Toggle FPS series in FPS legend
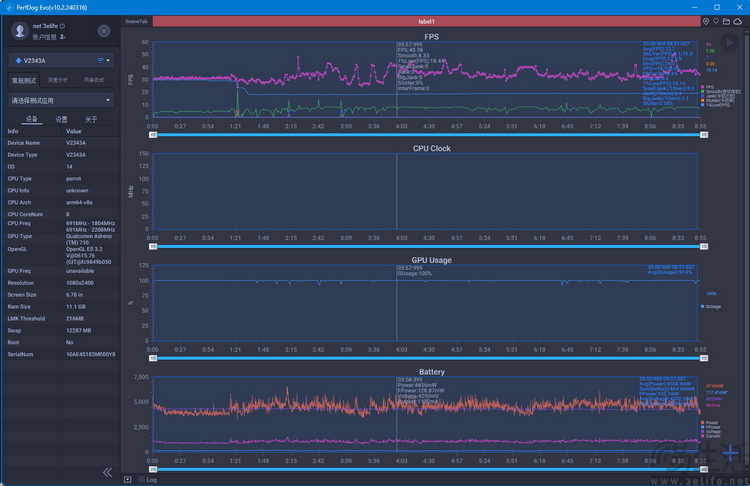The width and height of the screenshot is (750, 486). coord(707,87)
